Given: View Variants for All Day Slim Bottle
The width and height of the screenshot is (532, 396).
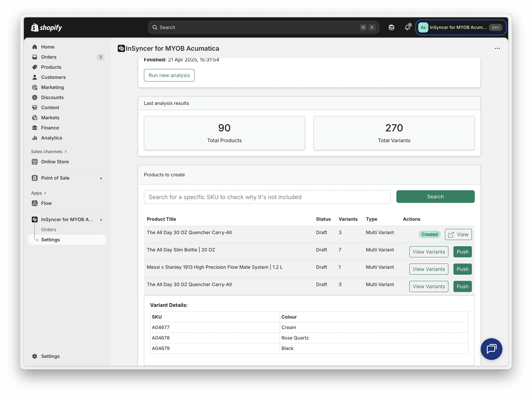Looking at the screenshot, I should click(x=429, y=252).
